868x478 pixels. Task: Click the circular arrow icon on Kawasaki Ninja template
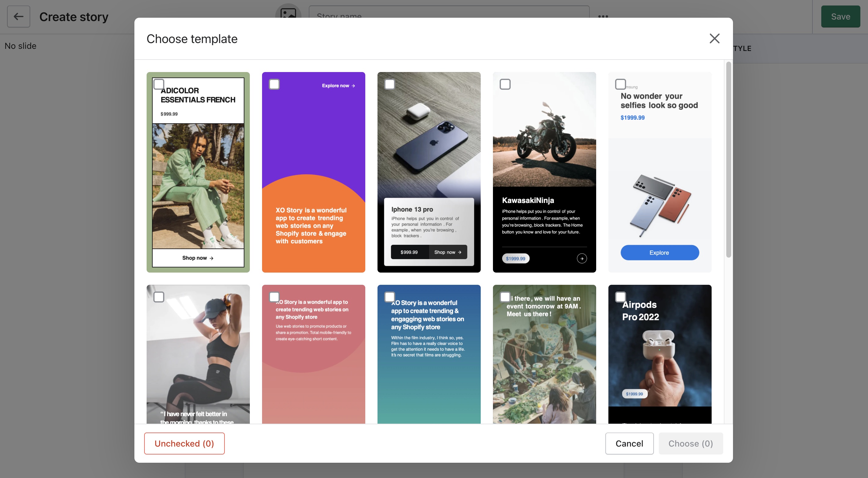pos(582,258)
